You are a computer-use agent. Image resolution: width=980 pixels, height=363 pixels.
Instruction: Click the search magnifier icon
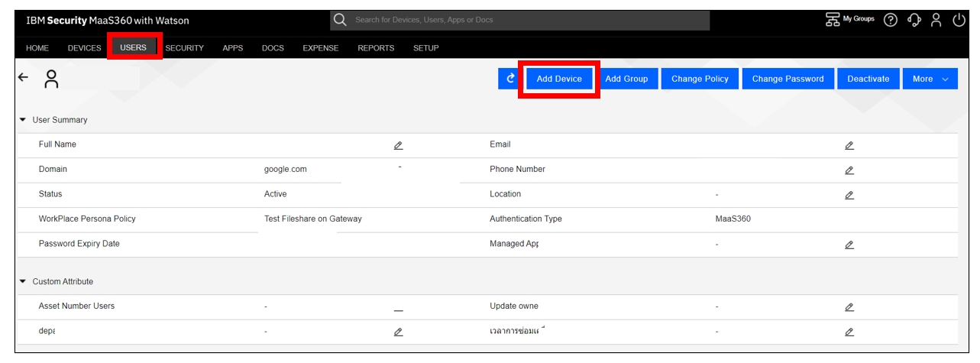(x=341, y=20)
